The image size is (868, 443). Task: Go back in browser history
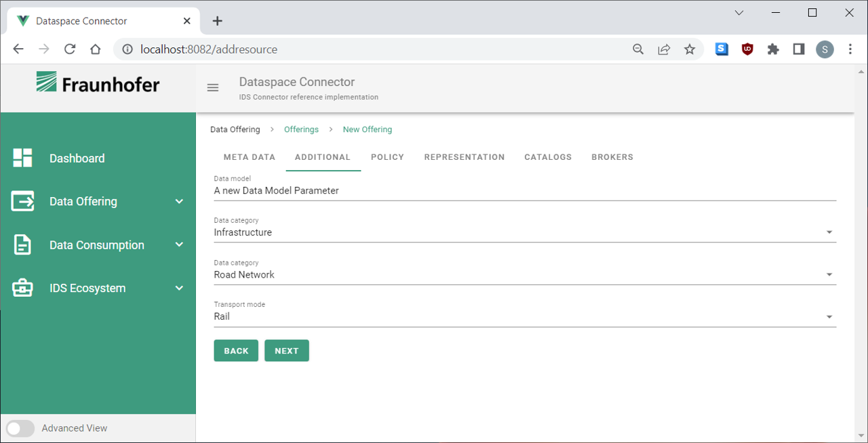coord(18,49)
